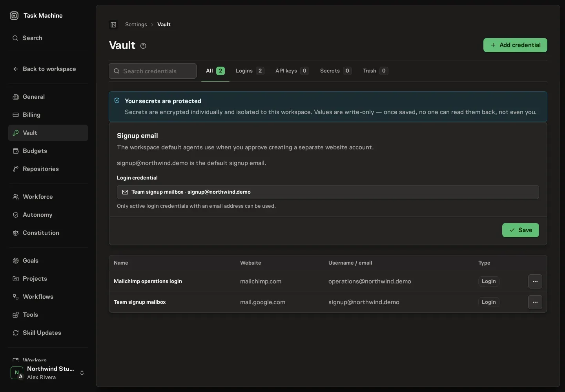This screenshot has width=565, height=392.
Task: Switch to the All credentials tab
Action: point(215,71)
